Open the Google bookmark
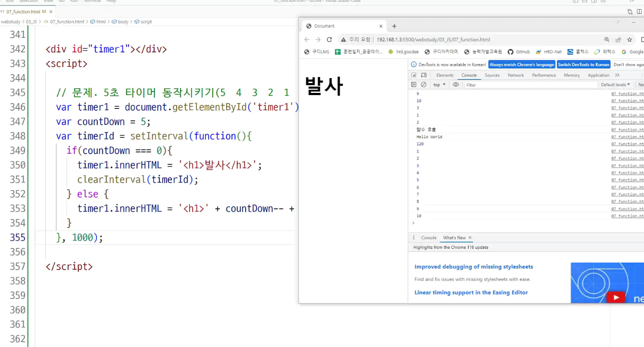Screen dimensions: 644x347 632,52
